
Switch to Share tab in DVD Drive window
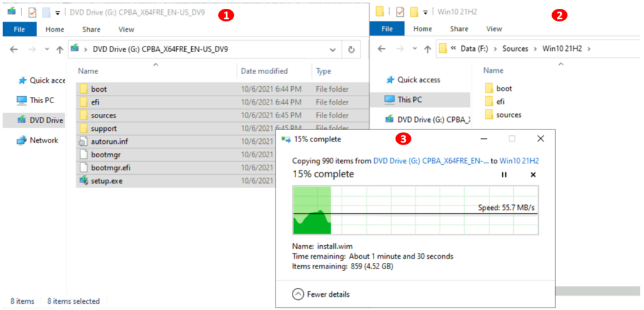tap(91, 29)
